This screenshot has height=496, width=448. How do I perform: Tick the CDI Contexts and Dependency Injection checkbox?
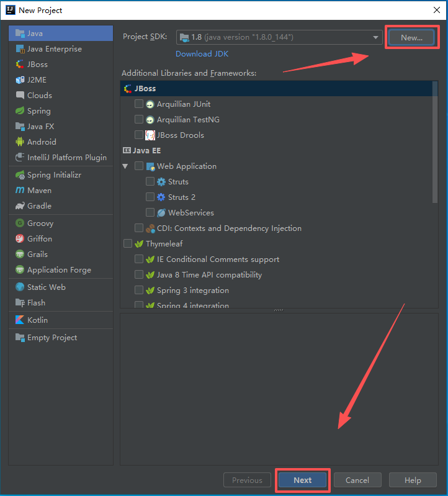[139, 228]
